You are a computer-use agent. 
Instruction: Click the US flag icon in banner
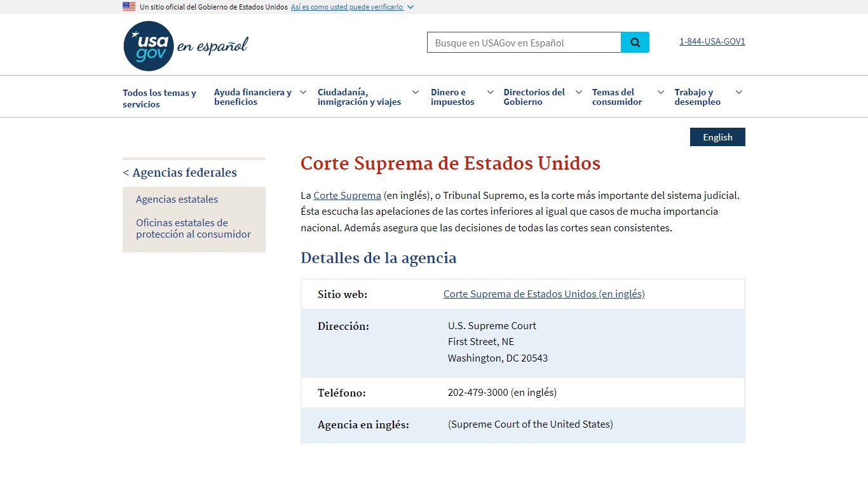[129, 7]
